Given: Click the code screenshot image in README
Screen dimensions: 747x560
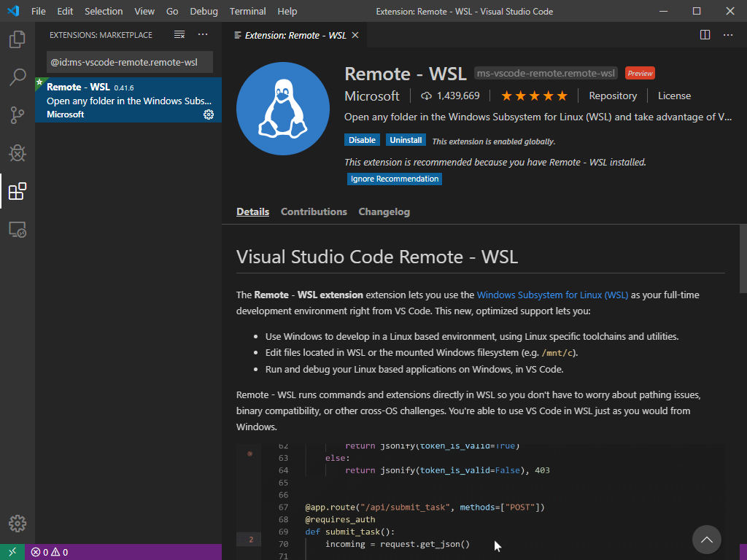Looking at the screenshot, I should (480, 502).
